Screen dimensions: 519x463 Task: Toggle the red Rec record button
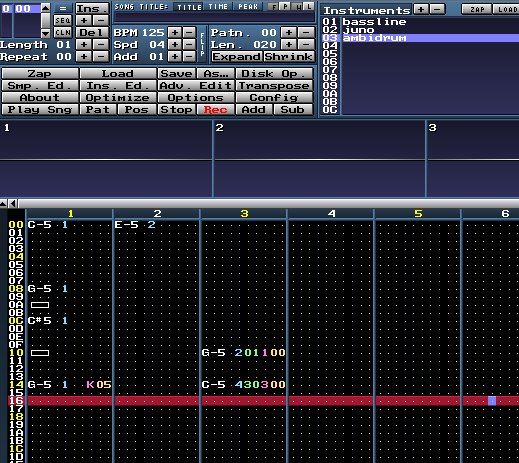point(215,110)
